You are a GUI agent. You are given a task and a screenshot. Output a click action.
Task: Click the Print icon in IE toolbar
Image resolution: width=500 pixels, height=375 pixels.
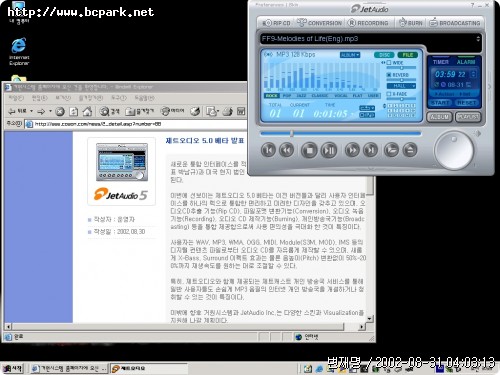[227, 111]
